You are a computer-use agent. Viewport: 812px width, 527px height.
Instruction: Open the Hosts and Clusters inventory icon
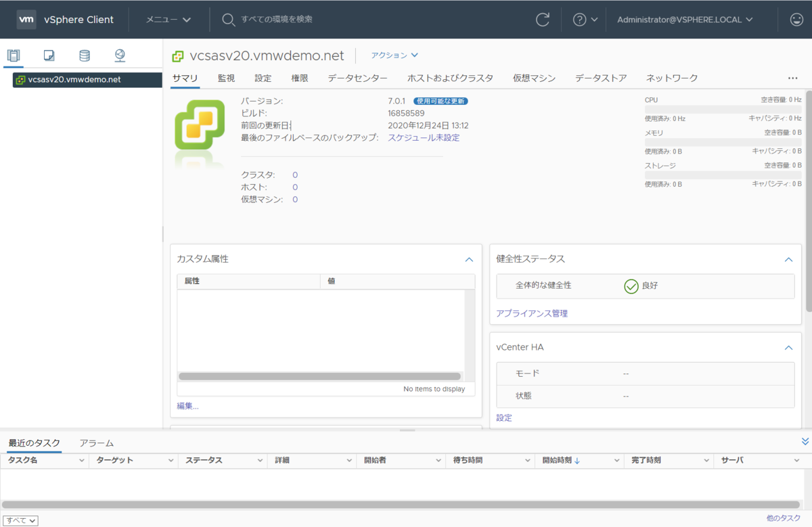(14, 55)
